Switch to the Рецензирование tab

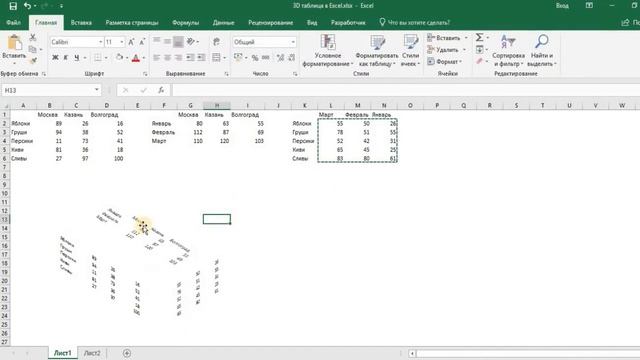point(270,23)
